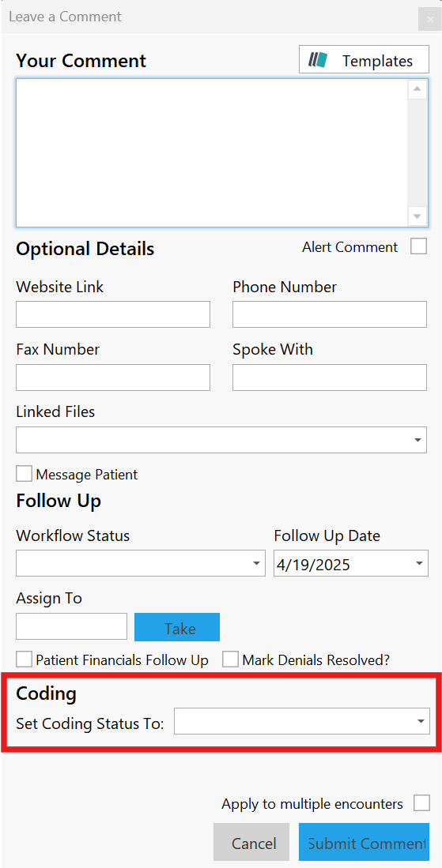The width and height of the screenshot is (442, 868).
Task: Enable the Alert Comment checkbox
Action: click(419, 246)
